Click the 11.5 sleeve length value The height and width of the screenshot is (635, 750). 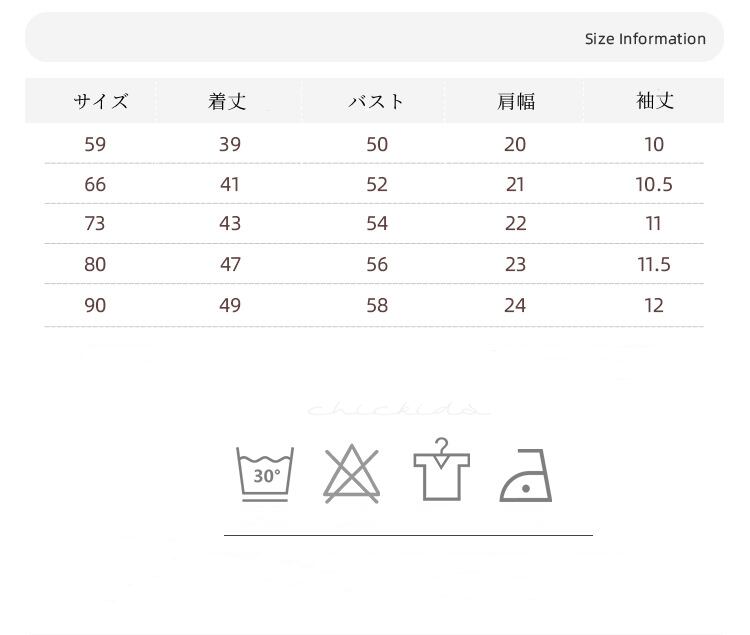coord(654,264)
